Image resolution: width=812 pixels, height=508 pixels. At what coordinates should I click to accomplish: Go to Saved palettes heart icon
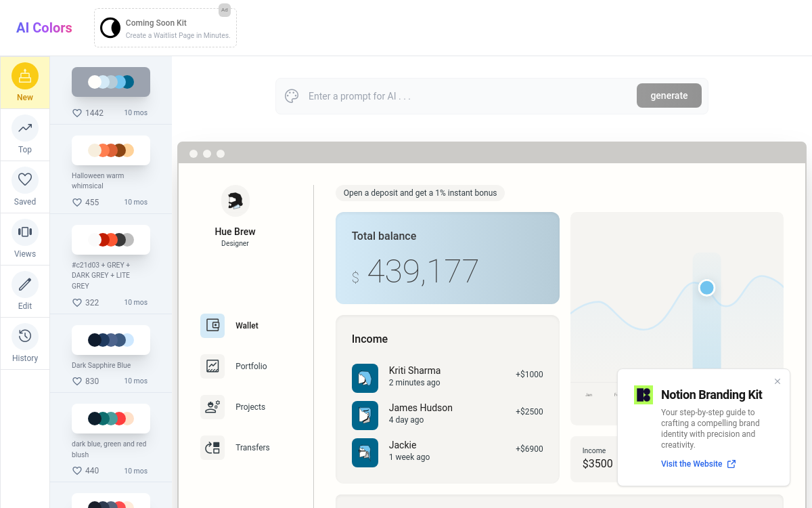(25, 180)
